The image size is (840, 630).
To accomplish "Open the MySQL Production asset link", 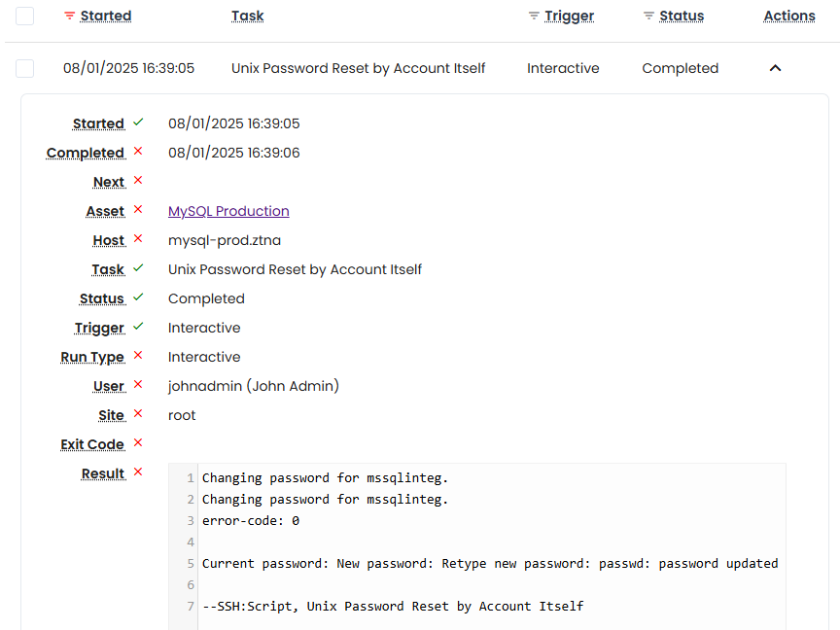I will point(227,211).
